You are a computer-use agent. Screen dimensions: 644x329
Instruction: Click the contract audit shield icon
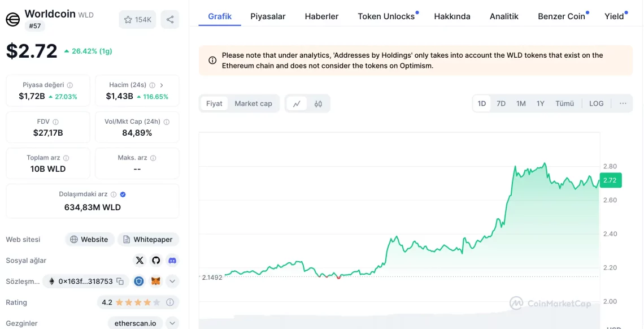tap(139, 281)
